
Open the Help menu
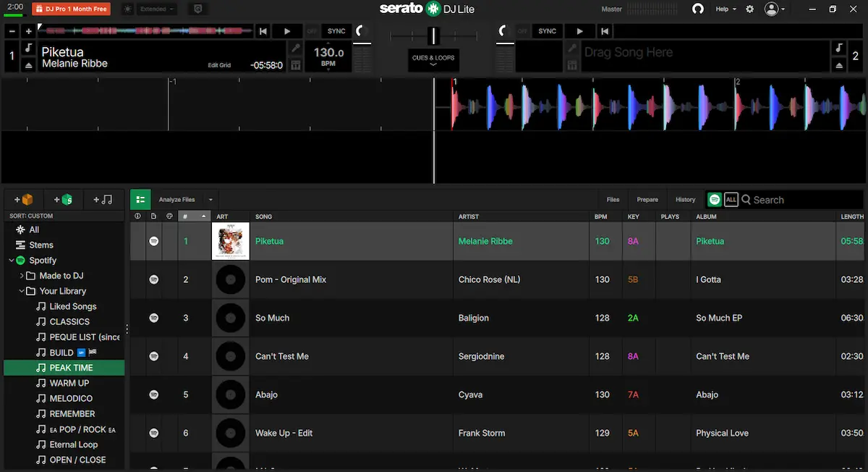click(726, 9)
